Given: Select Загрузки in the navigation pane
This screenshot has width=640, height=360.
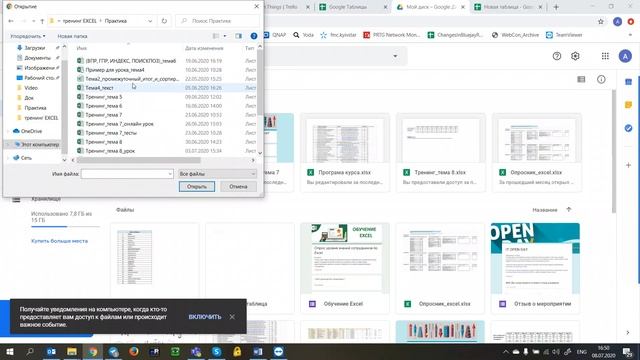Looking at the screenshot, I should coord(34,48).
